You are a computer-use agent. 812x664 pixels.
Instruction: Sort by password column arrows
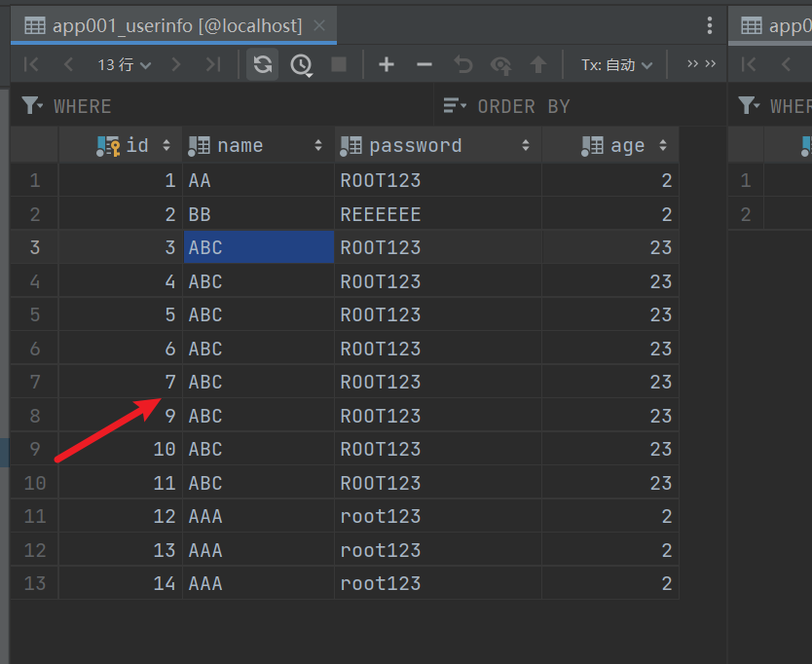tap(526, 145)
